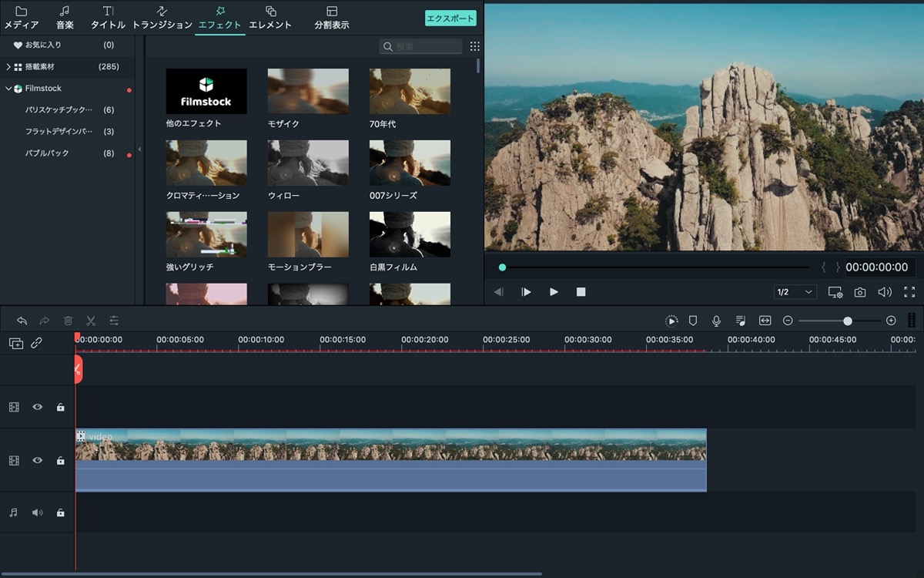The image size is (924, 578).
Task: Select the video clip on the timeline
Action: (x=390, y=460)
